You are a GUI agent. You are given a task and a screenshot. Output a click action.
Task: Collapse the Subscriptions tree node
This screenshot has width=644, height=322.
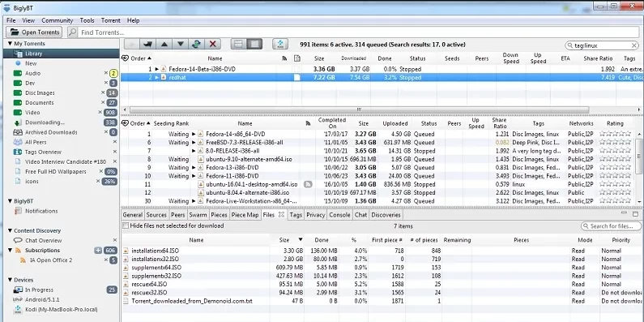point(10,251)
